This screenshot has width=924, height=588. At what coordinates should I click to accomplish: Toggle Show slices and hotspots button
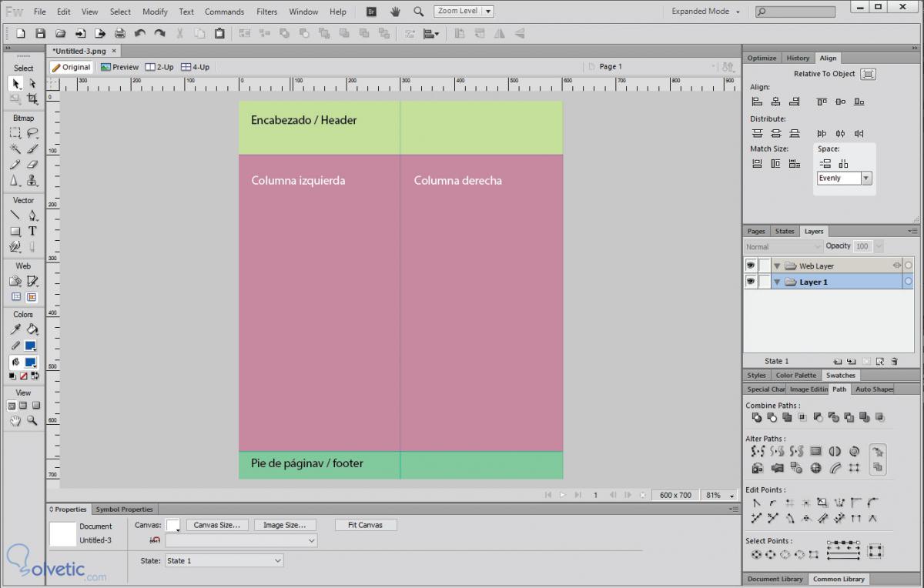pos(32,297)
